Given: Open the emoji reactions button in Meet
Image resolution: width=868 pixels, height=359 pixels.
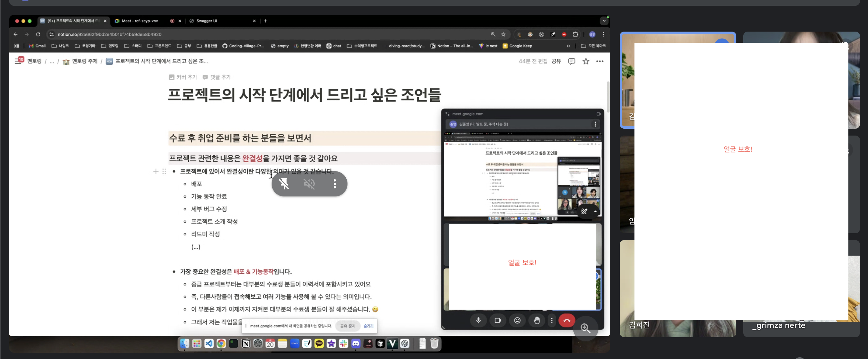Looking at the screenshot, I should coord(517,320).
